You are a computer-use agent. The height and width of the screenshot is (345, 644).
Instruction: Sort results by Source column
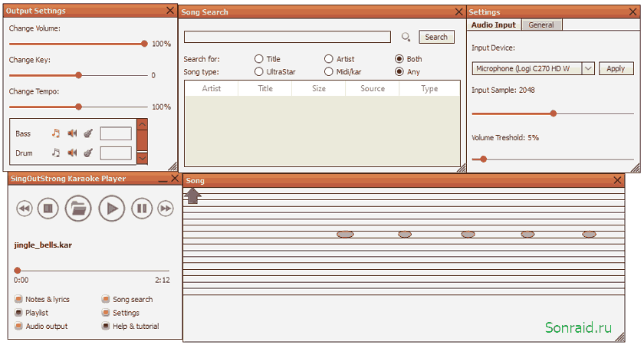pos(373,88)
